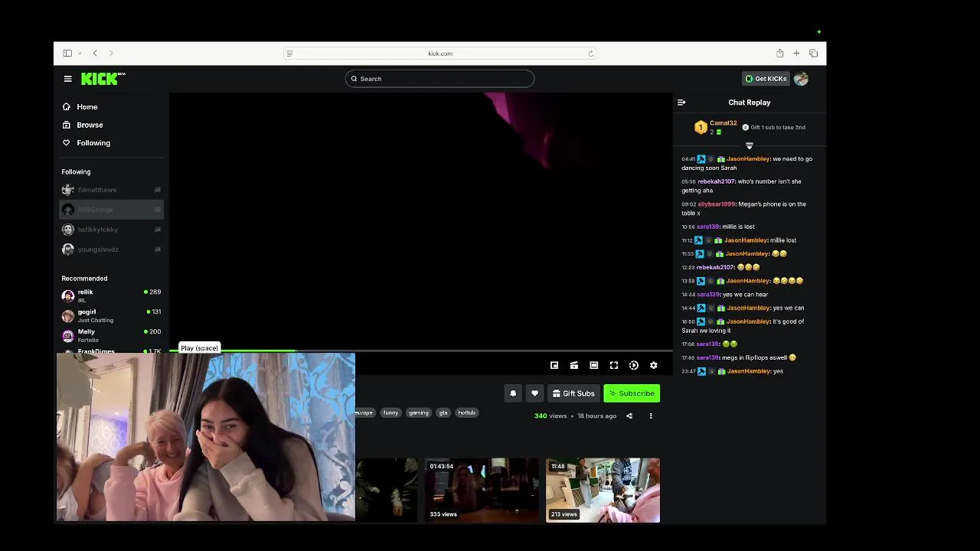
Task: Reload the kick.com page
Action: point(590,54)
